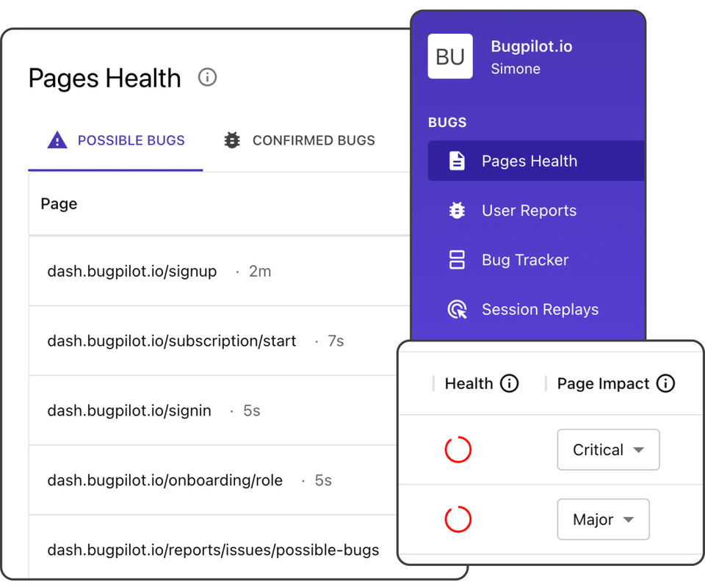Click the info icon next to Health column
705x588 pixels.
pos(509,383)
